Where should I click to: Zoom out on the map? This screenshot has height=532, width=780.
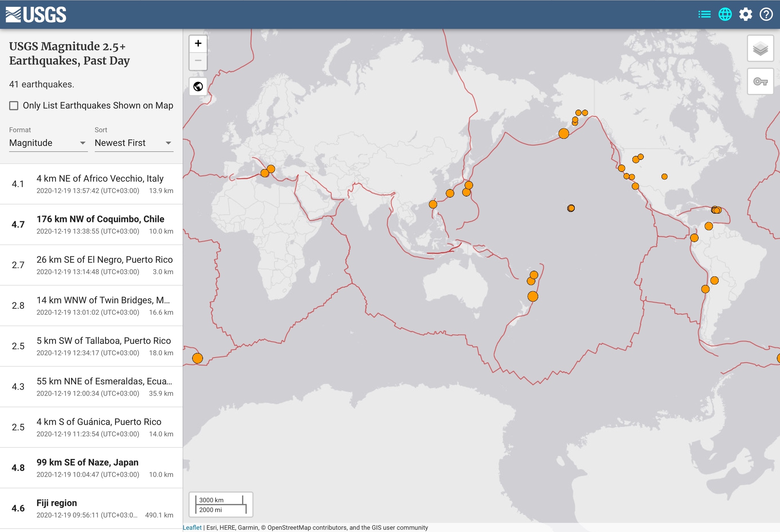click(198, 61)
